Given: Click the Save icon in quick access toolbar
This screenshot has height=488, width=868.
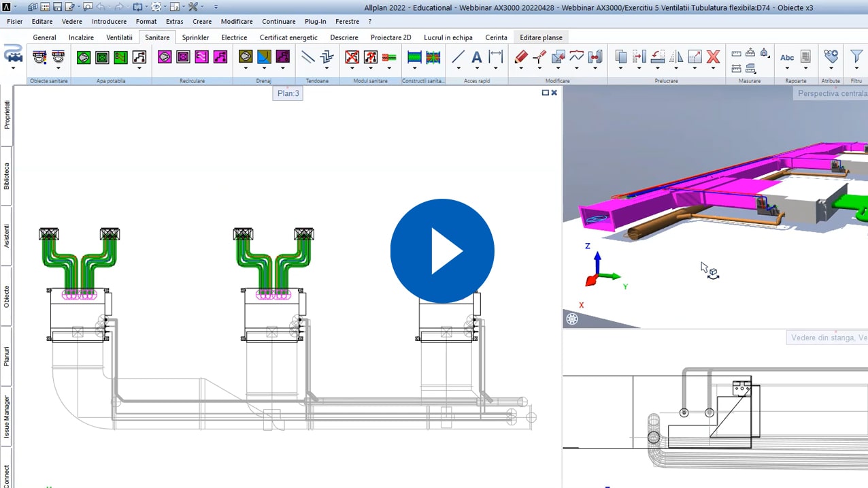Looking at the screenshot, I should pos(57,7).
